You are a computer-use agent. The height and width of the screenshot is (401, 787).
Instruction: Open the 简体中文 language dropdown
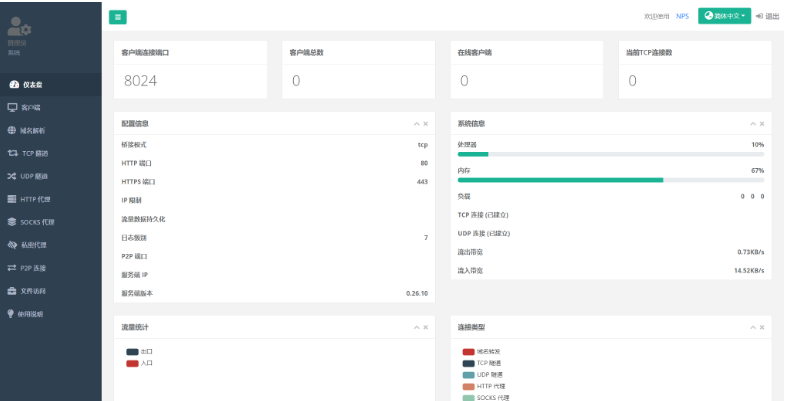(724, 16)
